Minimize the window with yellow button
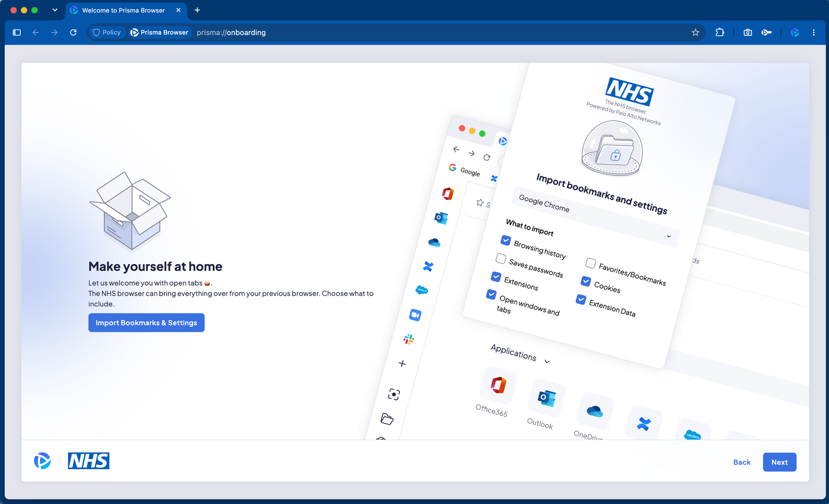The image size is (829, 504). click(24, 10)
